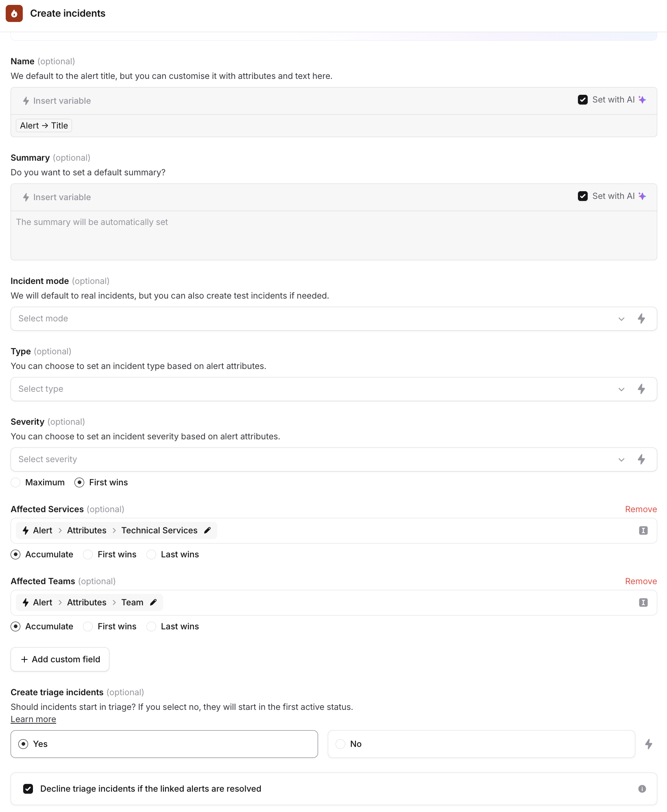Edit Technical Services attribute with pencil icon
The height and width of the screenshot is (812, 667).
(207, 530)
